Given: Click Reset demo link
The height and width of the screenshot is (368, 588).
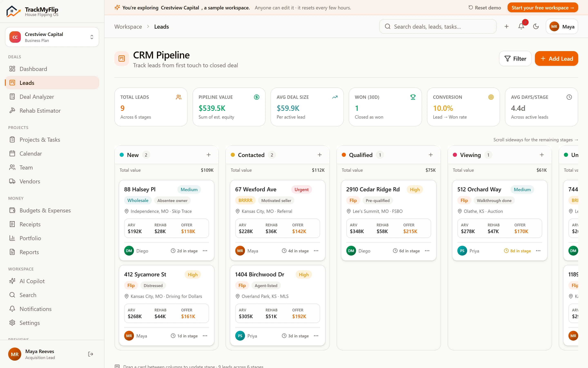Looking at the screenshot, I should pos(484,8).
